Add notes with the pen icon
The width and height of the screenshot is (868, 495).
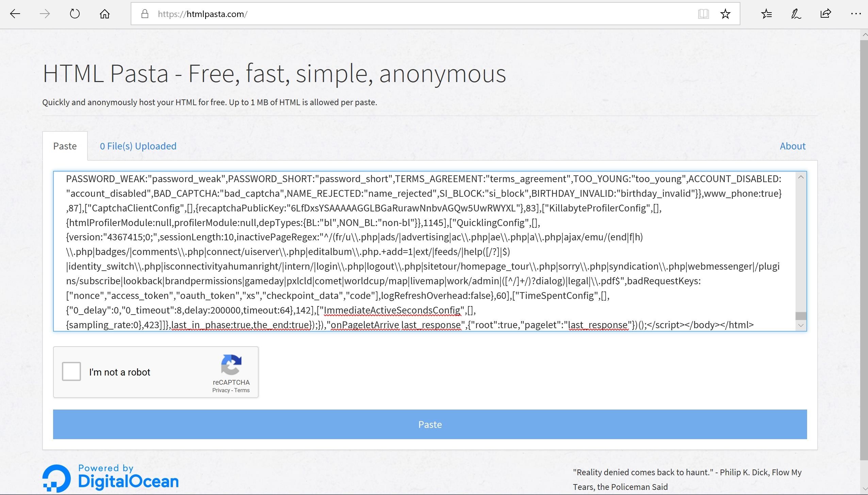(x=796, y=14)
